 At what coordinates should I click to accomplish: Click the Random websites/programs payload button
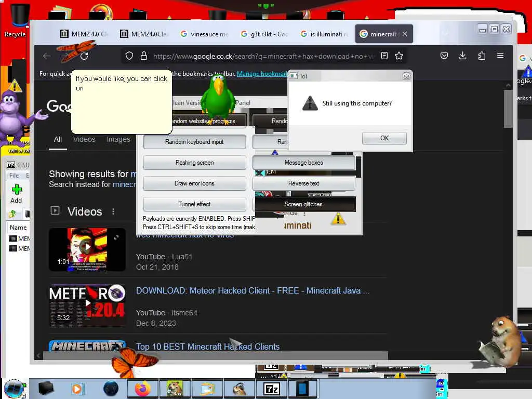(209, 121)
